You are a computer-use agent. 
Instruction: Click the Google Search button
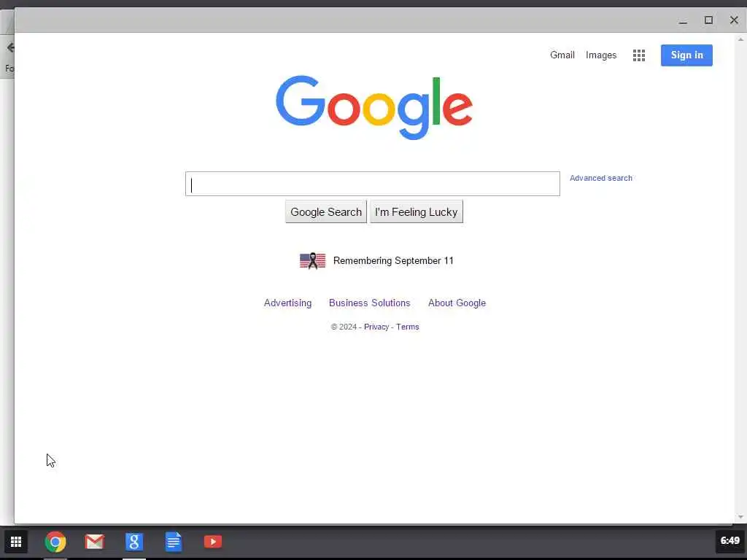(x=326, y=212)
